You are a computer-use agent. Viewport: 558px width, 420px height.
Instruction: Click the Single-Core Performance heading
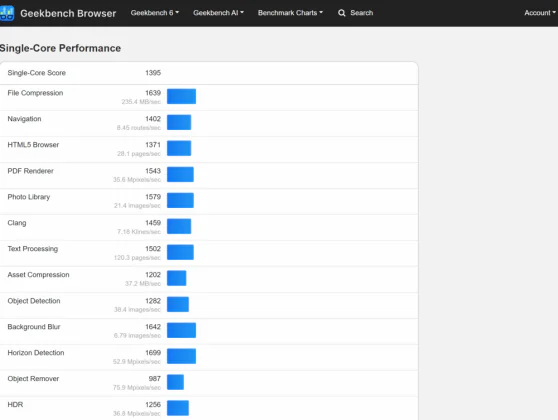coord(60,48)
